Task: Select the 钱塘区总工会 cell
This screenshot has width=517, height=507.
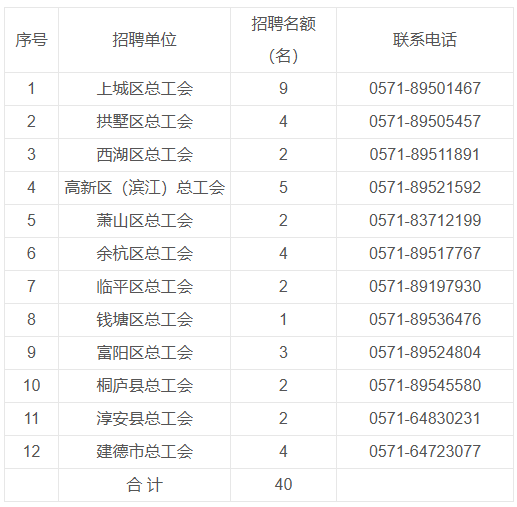Action: pos(144,320)
